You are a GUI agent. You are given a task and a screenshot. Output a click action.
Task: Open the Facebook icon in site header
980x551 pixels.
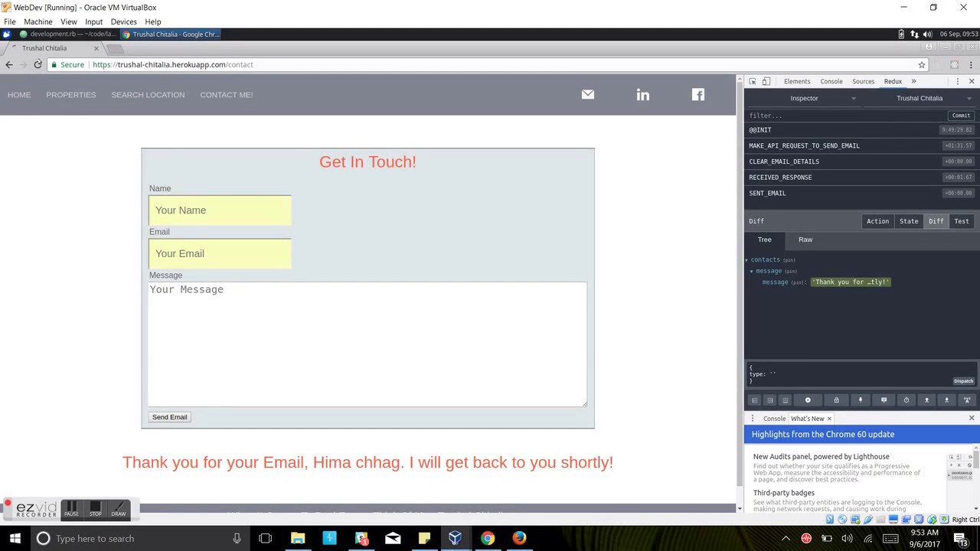click(698, 94)
